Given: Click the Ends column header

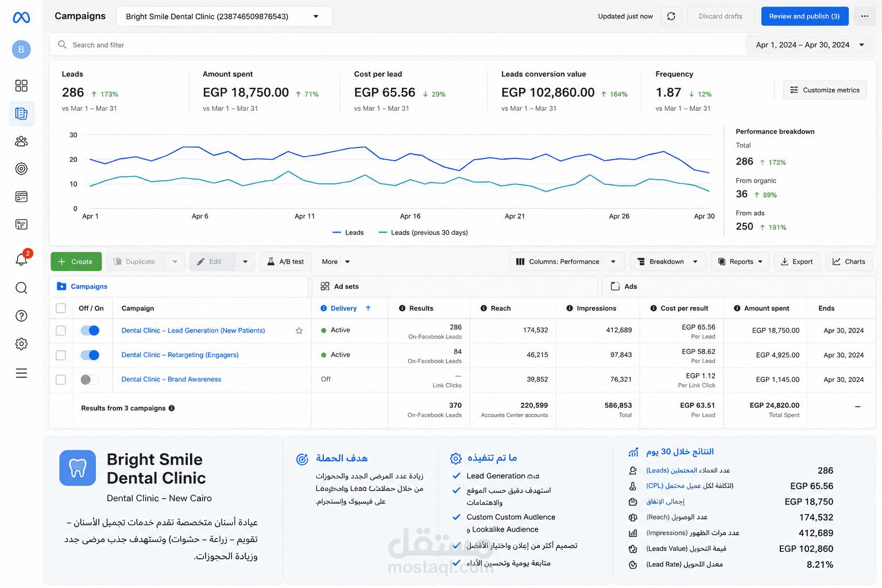Looking at the screenshot, I should point(826,308).
